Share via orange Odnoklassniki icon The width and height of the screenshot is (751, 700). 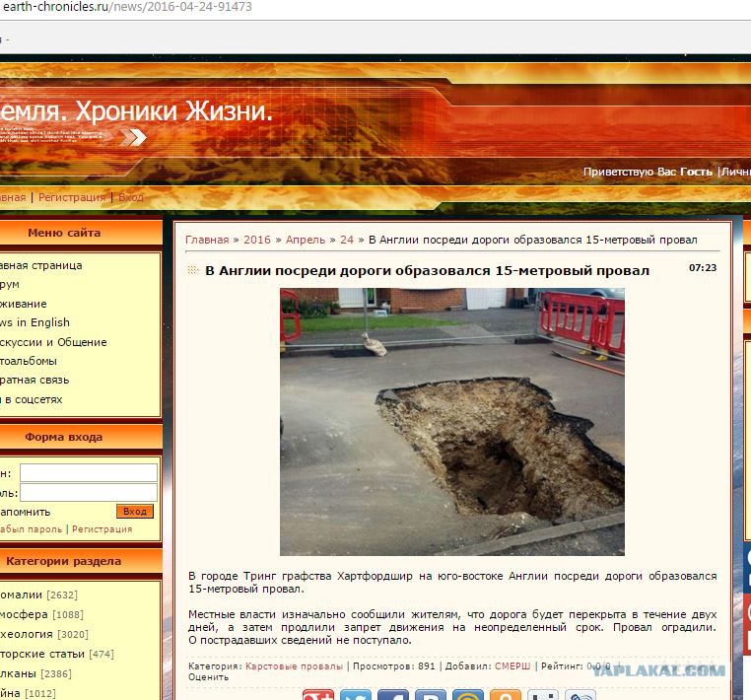click(x=506, y=695)
